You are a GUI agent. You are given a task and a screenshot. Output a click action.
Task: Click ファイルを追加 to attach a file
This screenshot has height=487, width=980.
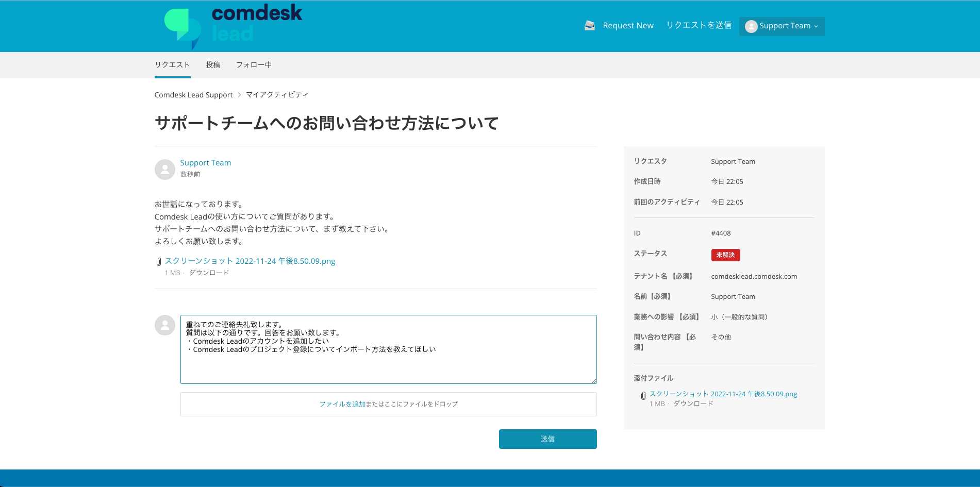pyautogui.click(x=342, y=404)
